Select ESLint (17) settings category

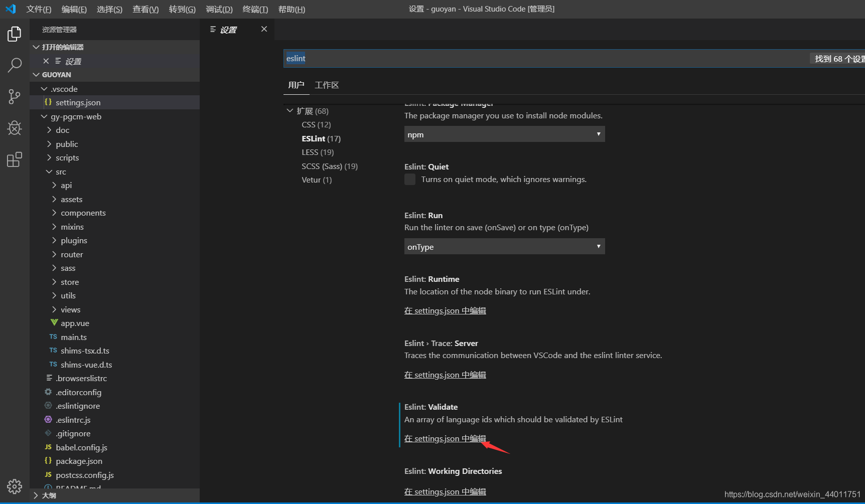coord(321,138)
